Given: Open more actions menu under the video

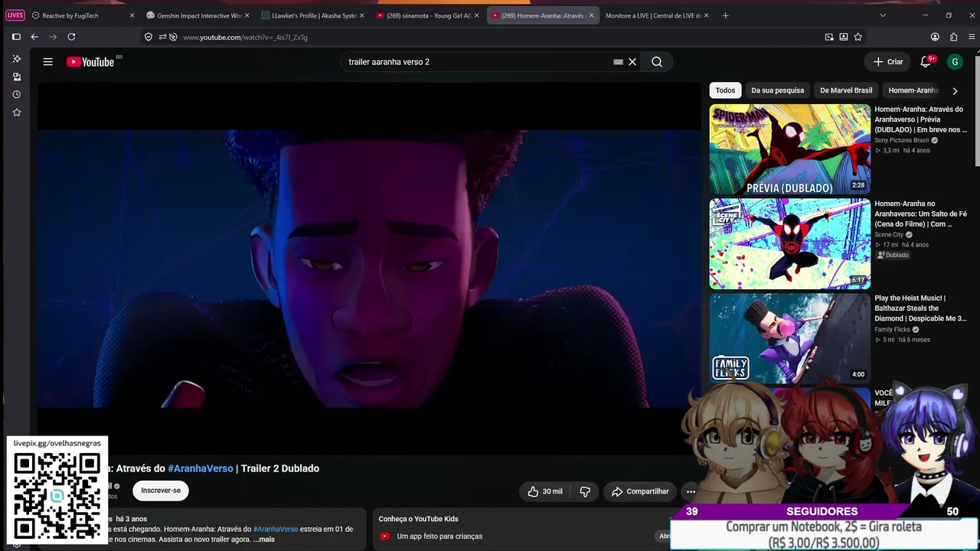Looking at the screenshot, I should (691, 491).
